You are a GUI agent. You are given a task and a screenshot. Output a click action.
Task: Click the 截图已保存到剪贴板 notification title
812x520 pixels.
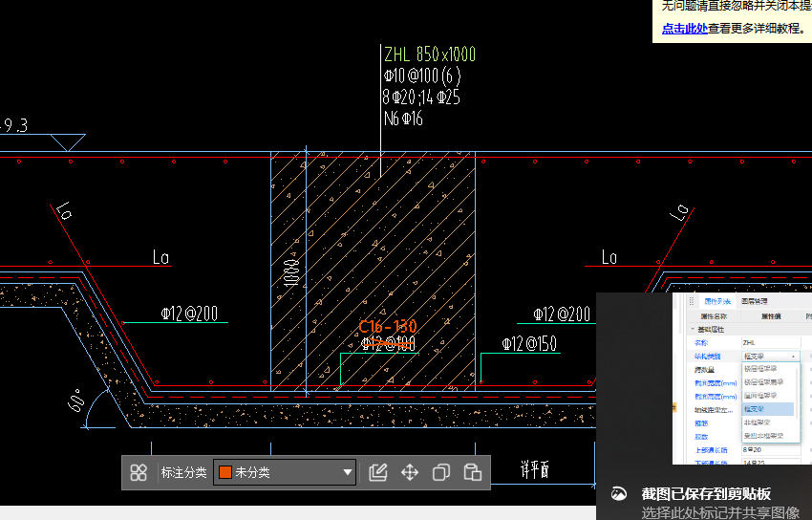coord(706,493)
